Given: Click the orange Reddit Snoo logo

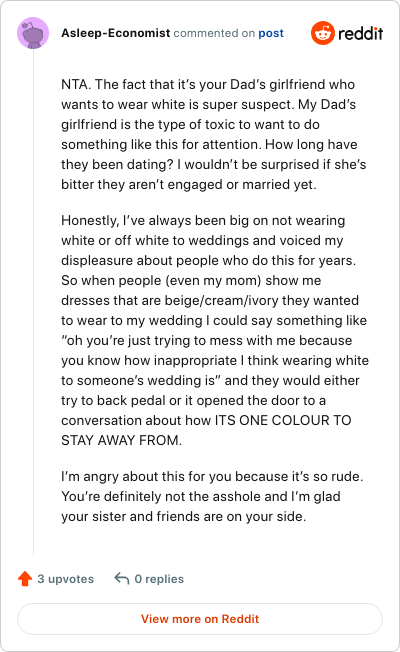Looking at the screenshot, I should (323, 33).
